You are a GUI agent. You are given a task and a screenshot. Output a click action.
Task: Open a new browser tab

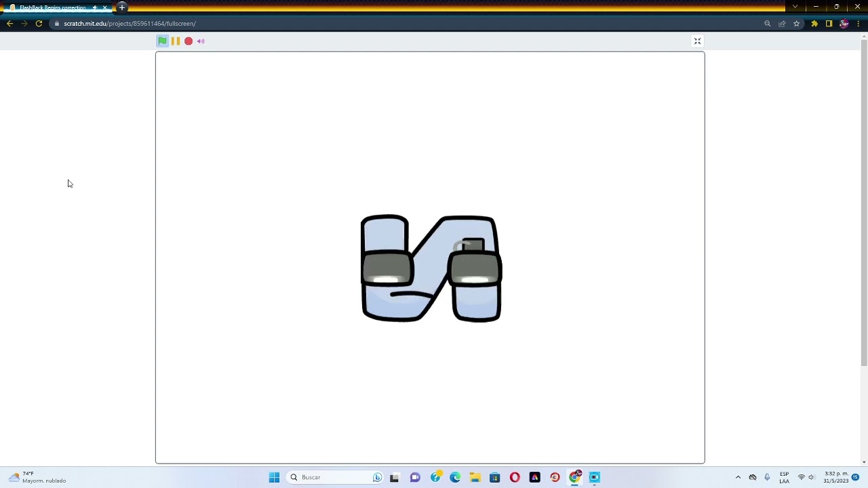tap(122, 7)
